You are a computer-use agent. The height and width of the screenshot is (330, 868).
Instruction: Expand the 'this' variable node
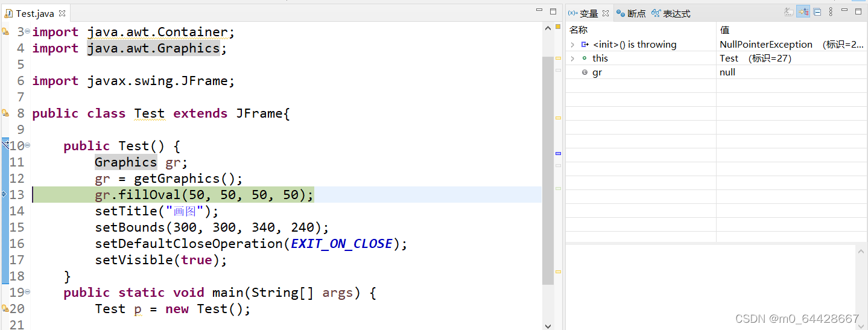tap(572, 59)
